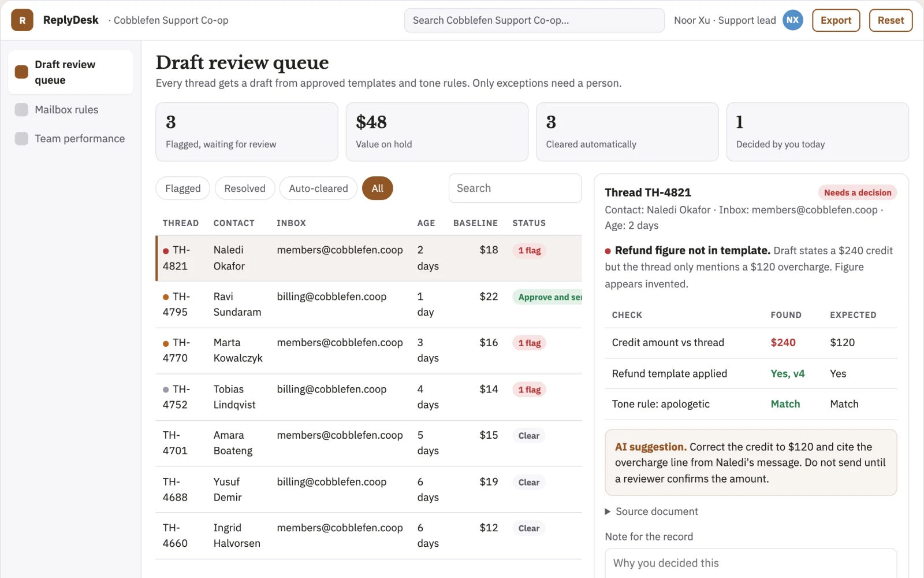Click the 1 flag badge for Tobias Lindqvist
The height and width of the screenshot is (578, 924).
(530, 390)
